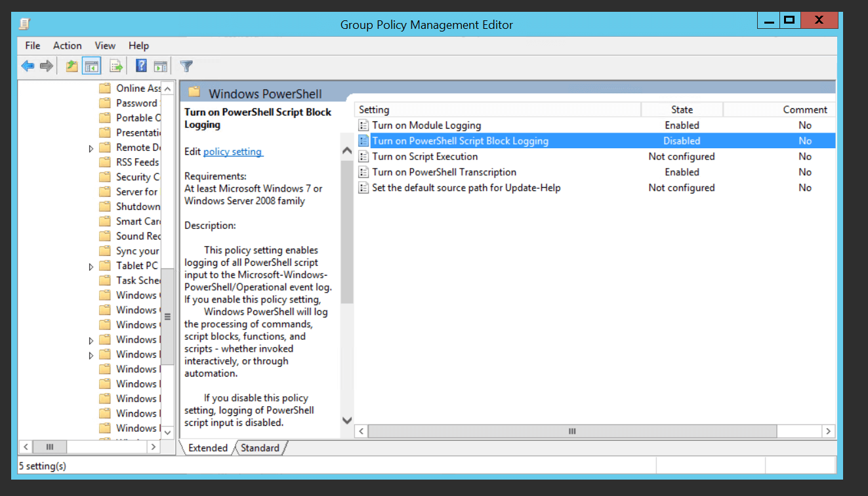Click the folder icon next to "Security C"
868x496 pixels.
tap(104, 176)
